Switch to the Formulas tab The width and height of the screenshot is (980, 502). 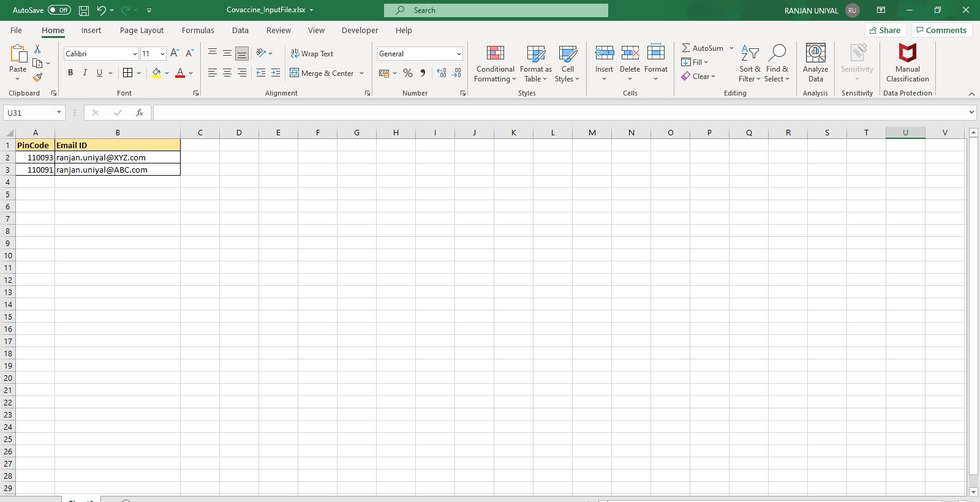(x=198, y=30)
